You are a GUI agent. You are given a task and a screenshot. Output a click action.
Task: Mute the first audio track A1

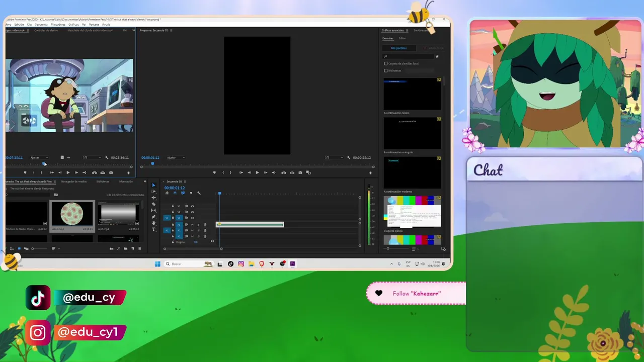coord(192,224)
